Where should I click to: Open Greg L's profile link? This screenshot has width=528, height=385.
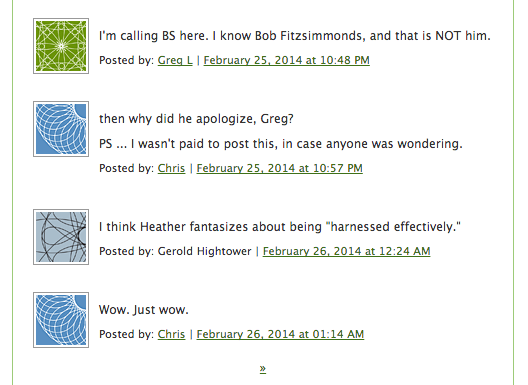[175, 60]
